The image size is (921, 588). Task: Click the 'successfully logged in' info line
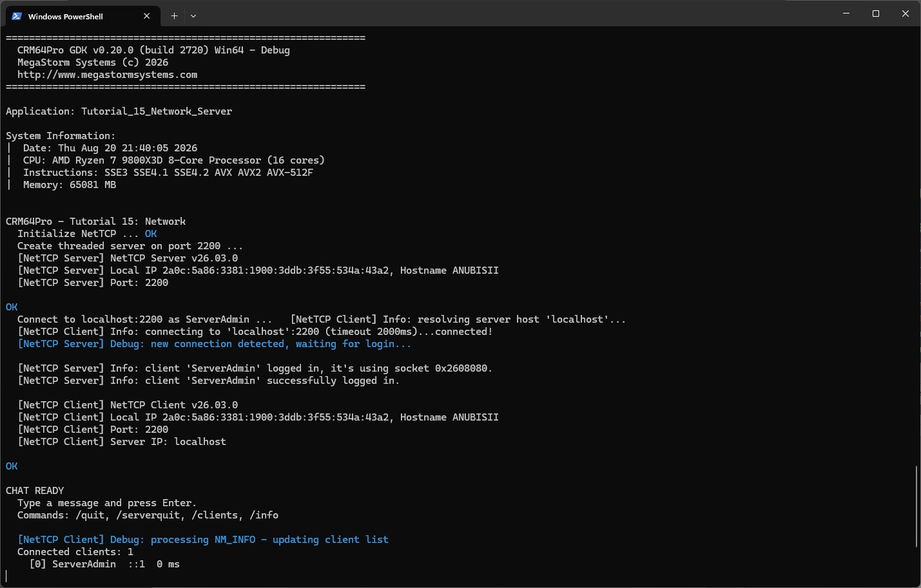pos(209,381)
